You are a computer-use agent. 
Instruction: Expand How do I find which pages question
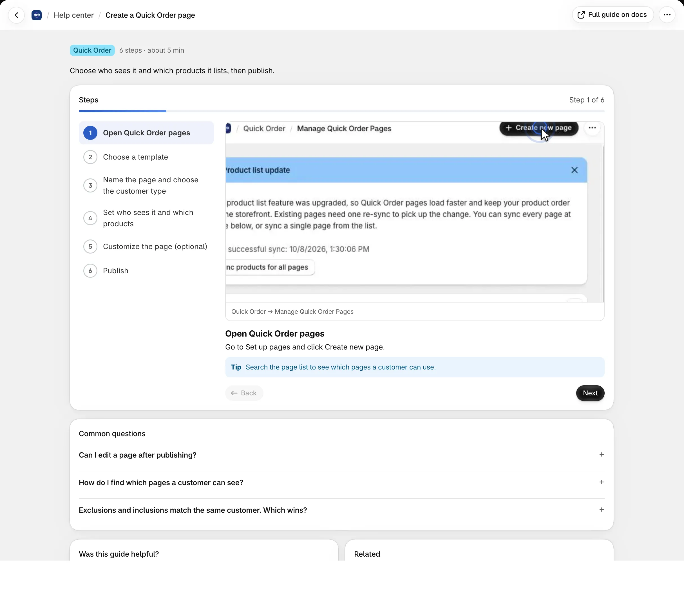[341, 483]
